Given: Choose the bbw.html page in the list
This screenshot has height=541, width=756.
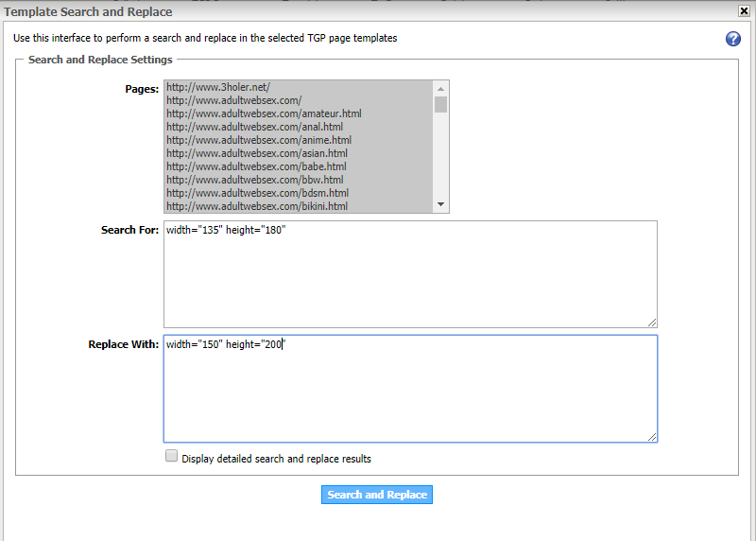Looking at the screenshot, I should pos(254,180).
